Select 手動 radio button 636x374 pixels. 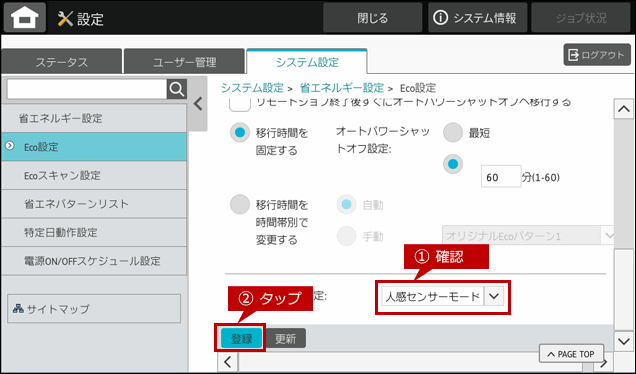pyautogui.click(x=346, y=236)
